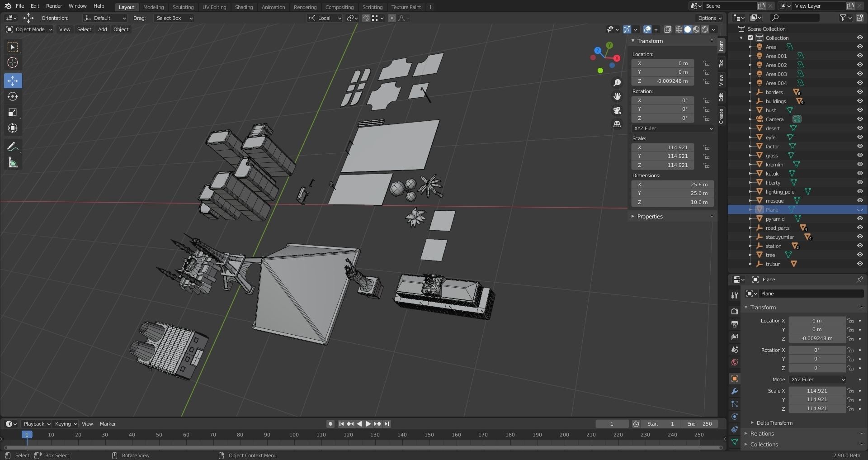Click the End frame value field
868x460 pixels.
tap(699, 424)
